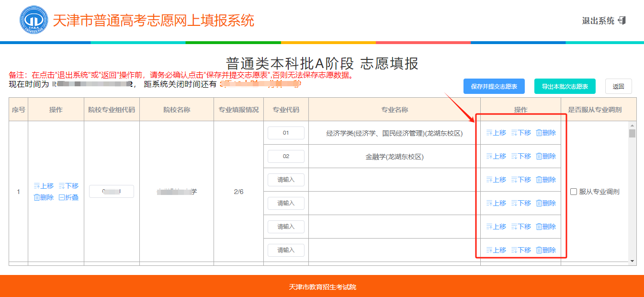Click 专业代码 column header
Image resolution: width=644 pixels, height=297 pixels.
[x=286, y=110]
